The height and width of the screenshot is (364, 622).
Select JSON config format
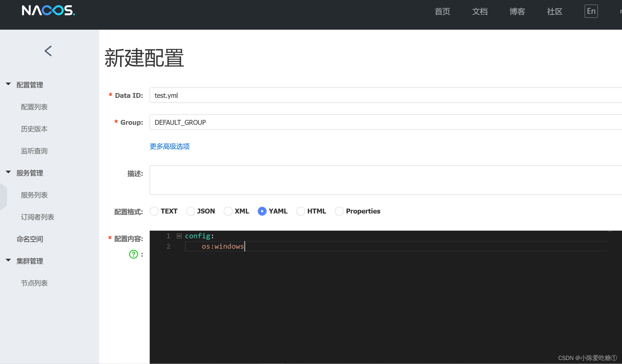[191, 211]
